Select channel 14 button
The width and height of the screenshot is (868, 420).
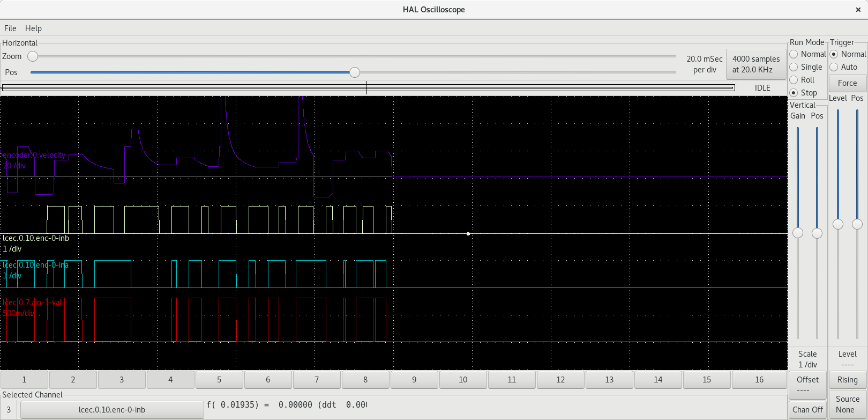coord(658,380)
